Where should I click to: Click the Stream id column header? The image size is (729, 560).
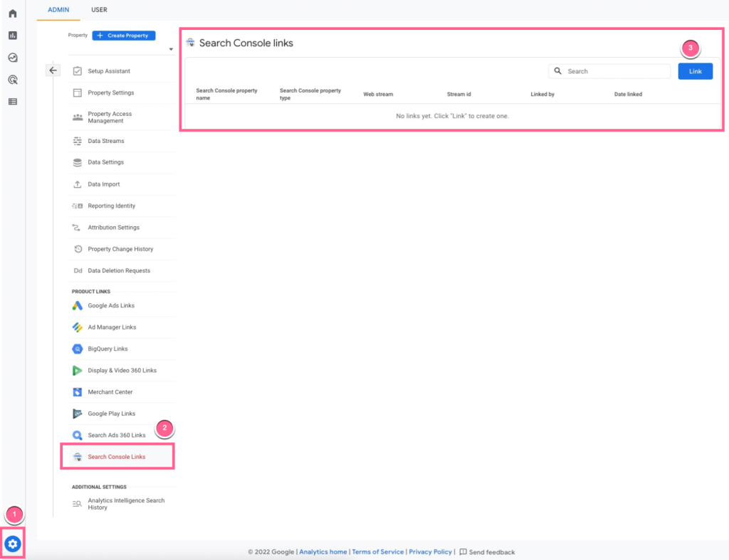pos(459,95)
